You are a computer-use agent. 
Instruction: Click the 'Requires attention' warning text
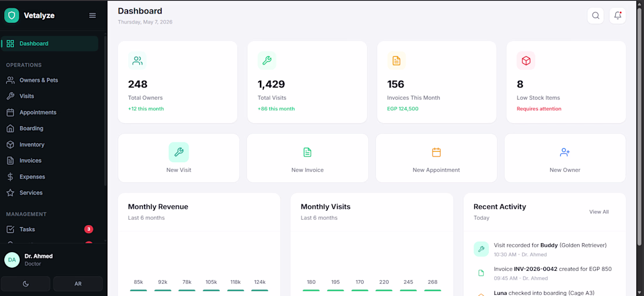pyautogui.click(x=539, y=109)
